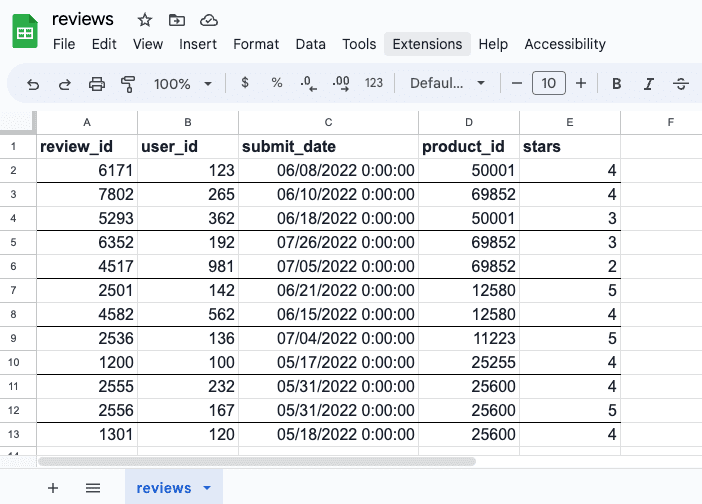Format as currency with dollar button
The width and height of the screenshot is (702, 504).
point(245,83)
